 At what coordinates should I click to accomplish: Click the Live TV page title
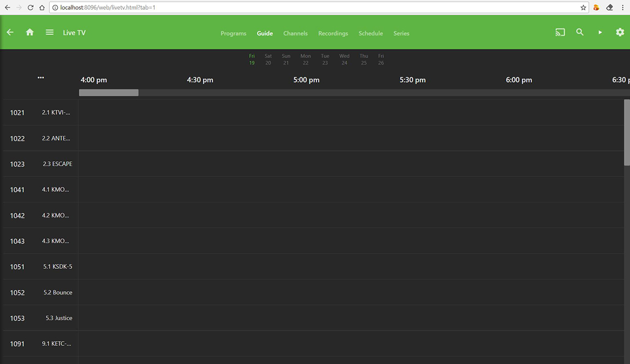click(74, 33)
